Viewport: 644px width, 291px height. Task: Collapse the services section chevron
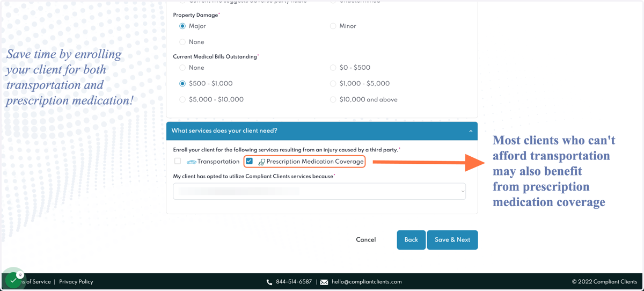pyautogui.click(x=471, y=131)
